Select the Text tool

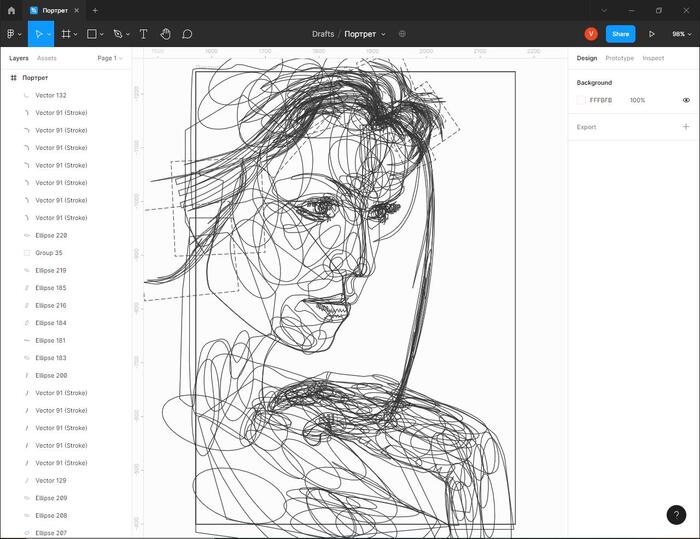143,34
